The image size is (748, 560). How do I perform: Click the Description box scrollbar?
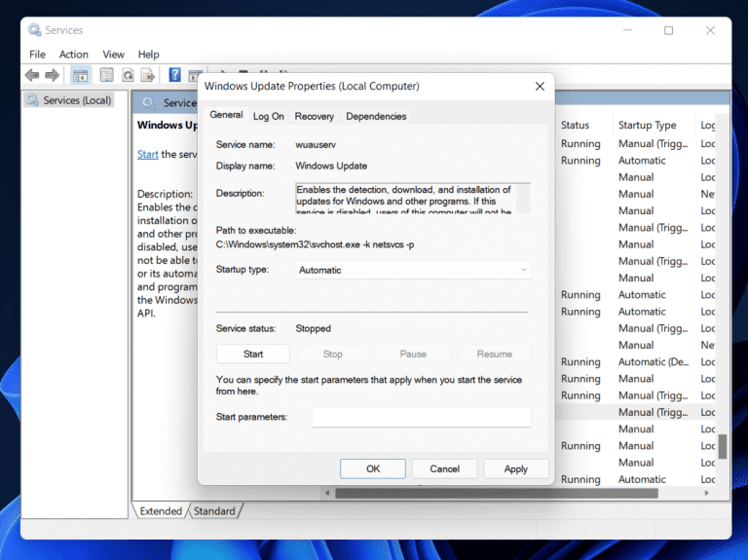pyautogui.click(x=523, y=198)
